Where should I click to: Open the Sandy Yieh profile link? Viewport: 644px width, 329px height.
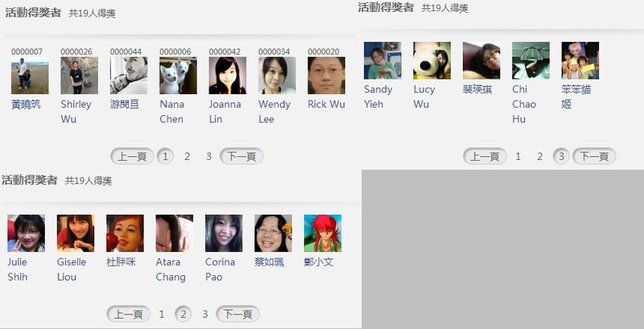click(x=378, y=97)
